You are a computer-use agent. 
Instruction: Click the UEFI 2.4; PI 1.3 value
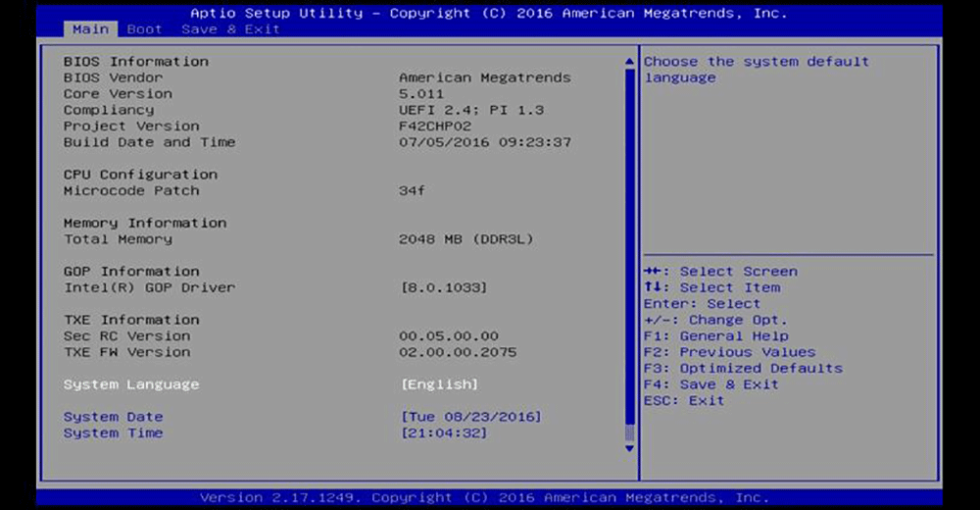pyautogui.click(x=471, y=110)
